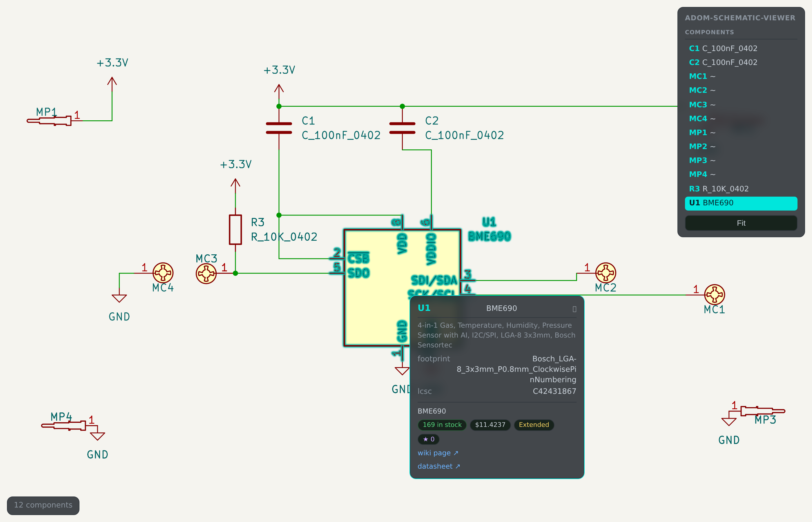Click C2's C_100nF_0402 value label
Viewport: 812px width, 522px height.
point(464,135)
